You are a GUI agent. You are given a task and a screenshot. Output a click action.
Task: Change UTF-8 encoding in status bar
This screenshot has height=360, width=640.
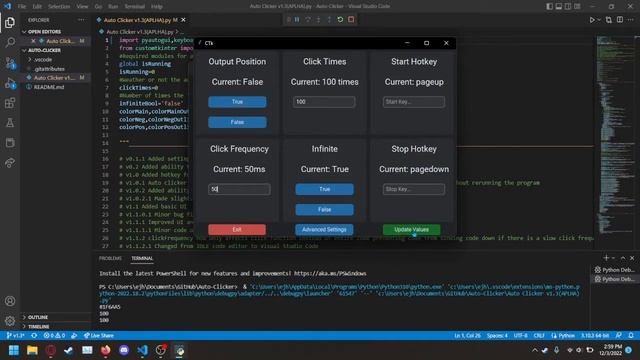coord(520,336)
